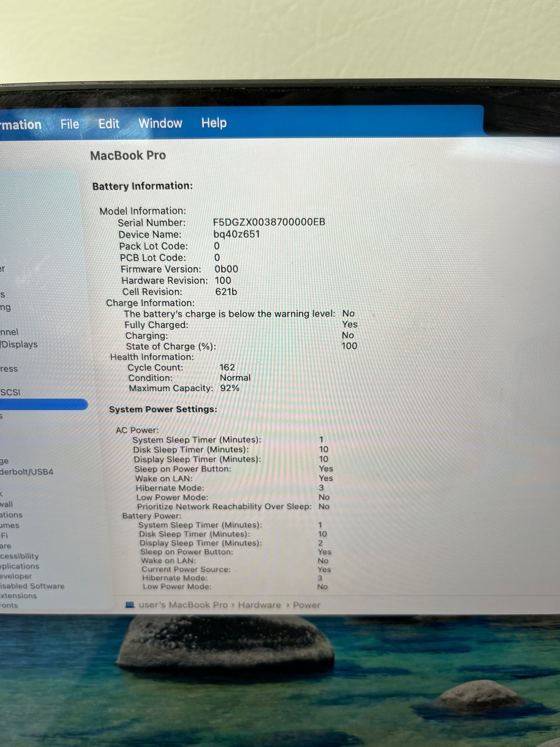Viewport: 560px width, 747px height.
Task: Click the Cycle Count value 162
Action: tap(227, 367)
